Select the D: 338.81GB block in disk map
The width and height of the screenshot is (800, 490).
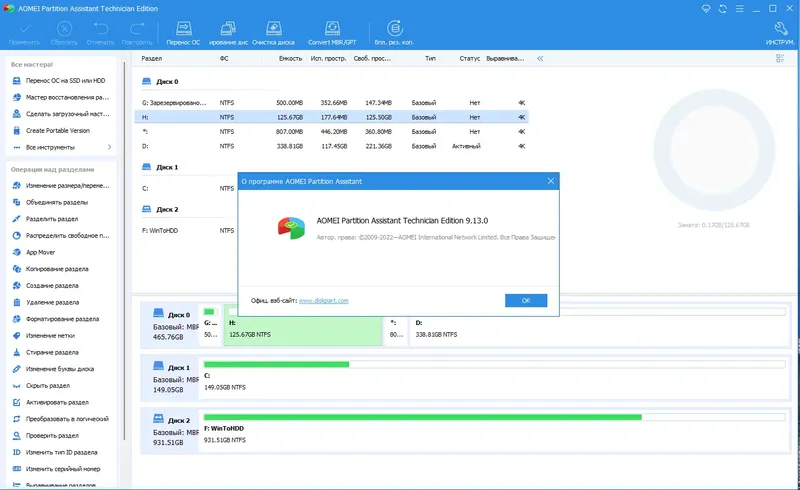click(x=599, y=325)
